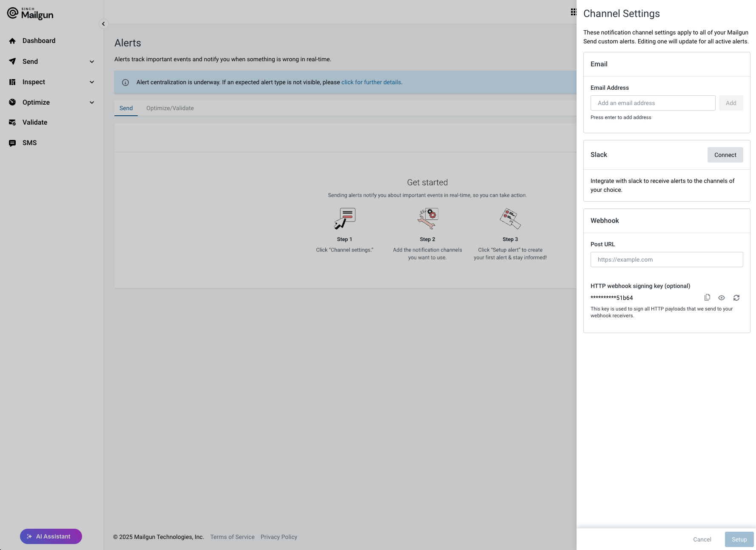This screenshot has width=756, height=550.
Task: Switch to the Optimize/Validate tab
Action: pos(170,108)
